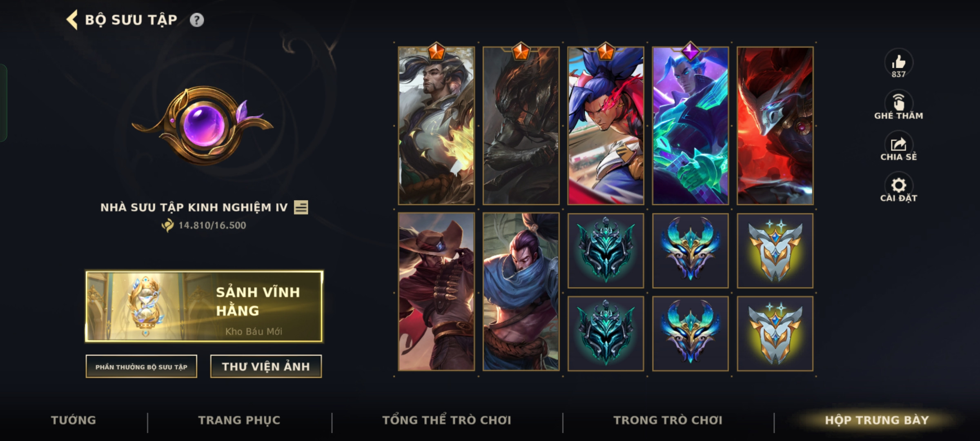Switch to the Trang Phục tab
980x441 pixels.
point(239,420)
